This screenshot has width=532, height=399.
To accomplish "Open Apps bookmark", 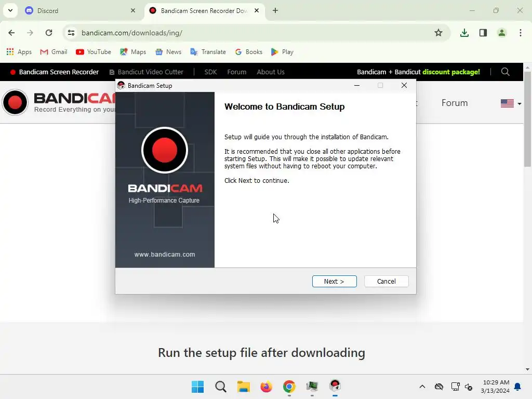I will click(x=19, y=52).
